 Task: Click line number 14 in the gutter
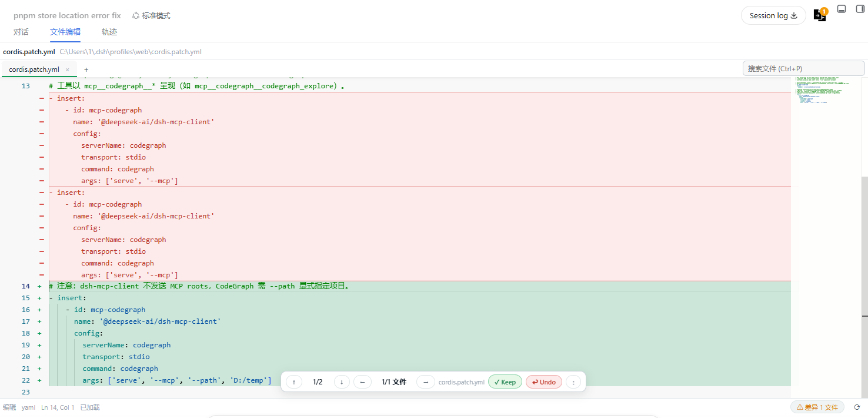(x=25, y=286)
